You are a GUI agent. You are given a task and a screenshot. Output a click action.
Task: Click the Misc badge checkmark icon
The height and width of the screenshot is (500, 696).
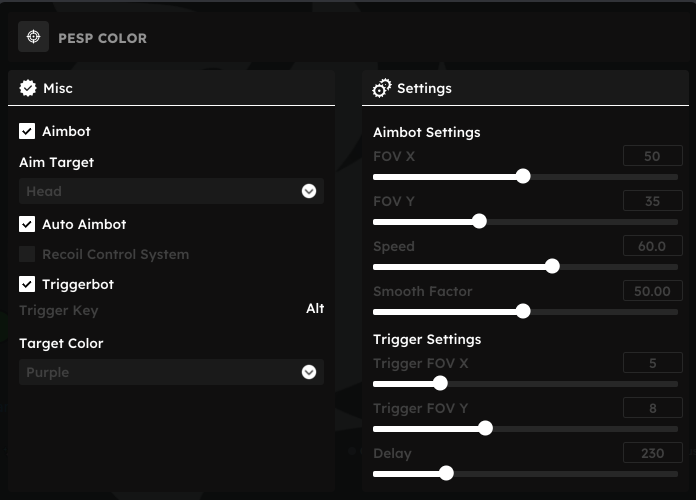point(28,88)
